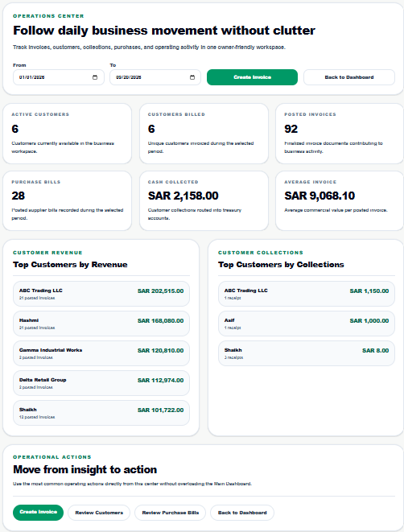
Task: Click the Review Customers button
Action: pyautogui.click(x=99, y=513)
